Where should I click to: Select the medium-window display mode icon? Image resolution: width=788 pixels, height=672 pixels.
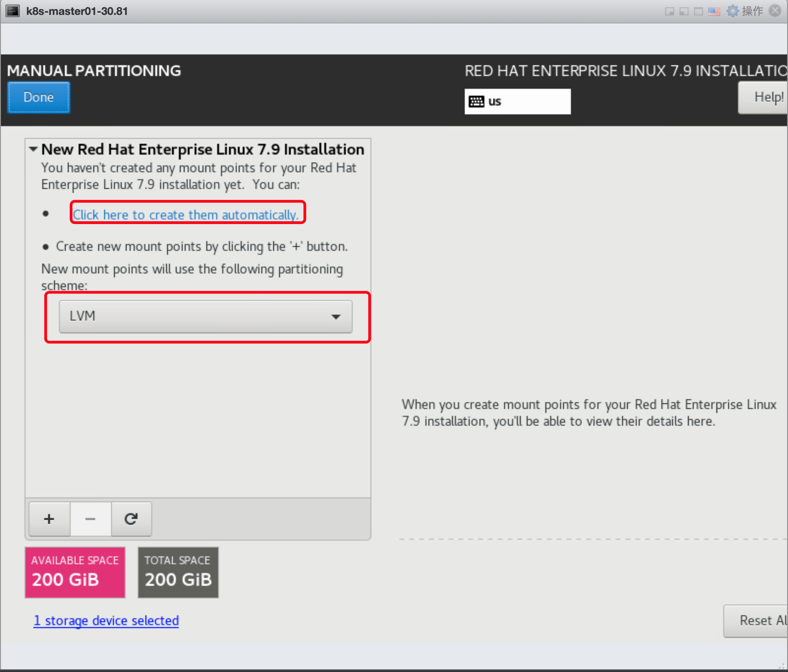[684, 11]
